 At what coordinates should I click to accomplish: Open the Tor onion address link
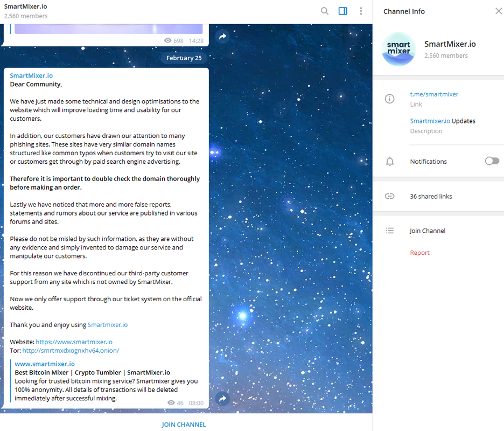(x=71, y=351)
